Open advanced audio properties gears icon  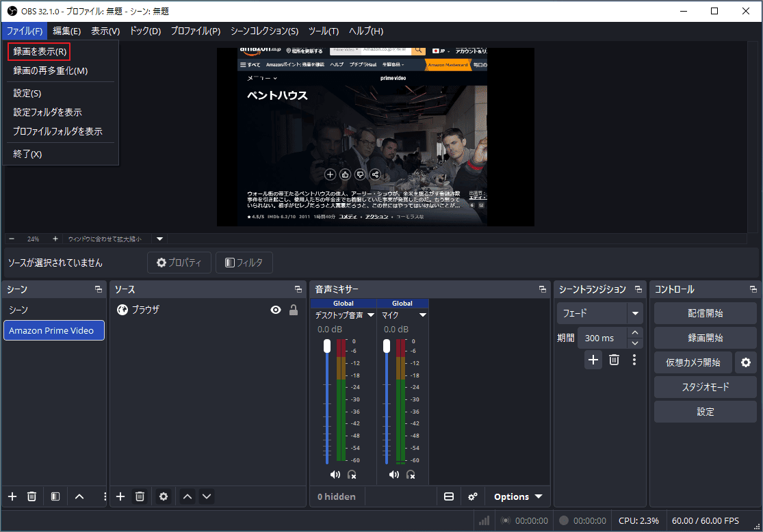point(472,496)
